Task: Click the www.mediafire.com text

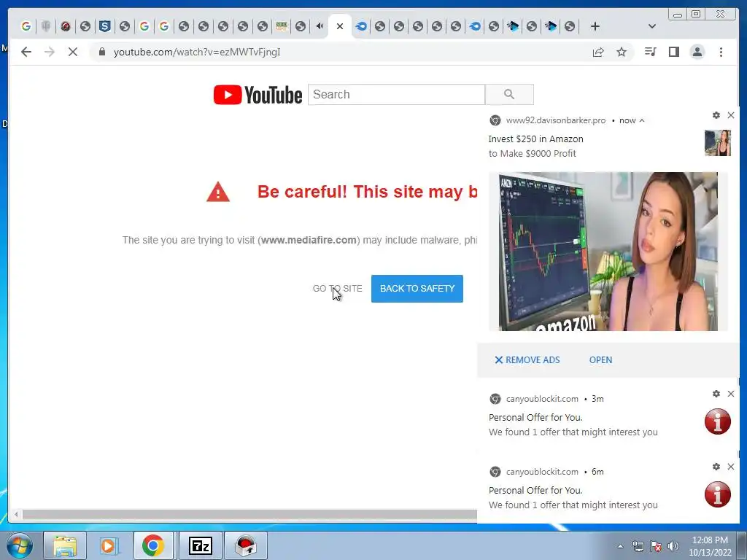Action: click(x=309, y=240)
